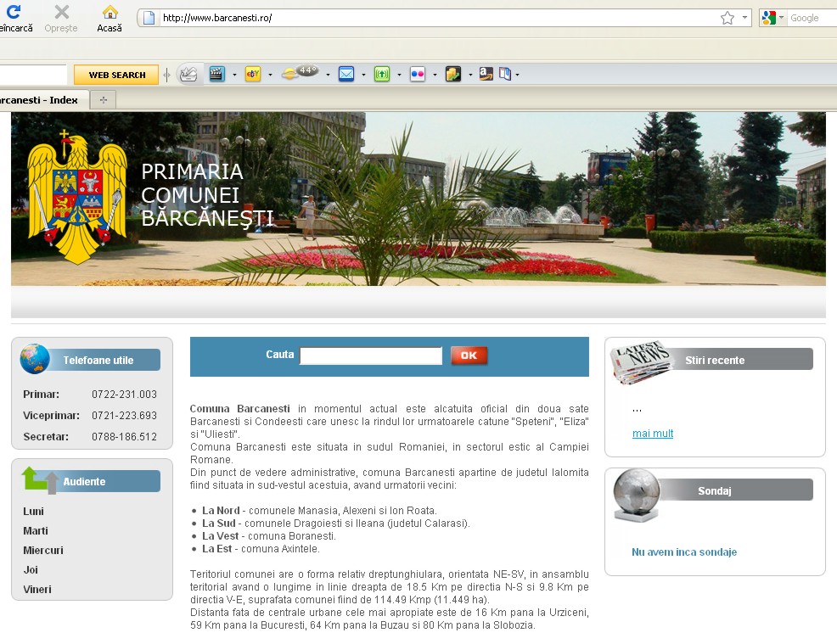
Task: Select the Barcanesti - Index tab
Action: click(x=41, y=100)
